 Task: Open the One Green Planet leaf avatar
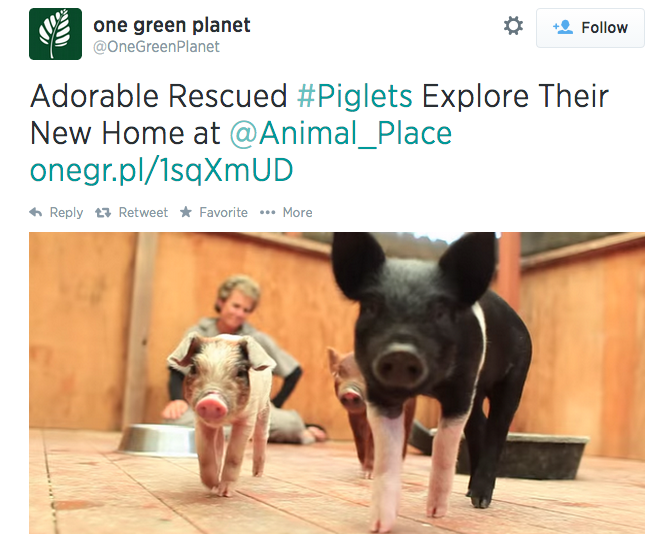tap(56, 34)
